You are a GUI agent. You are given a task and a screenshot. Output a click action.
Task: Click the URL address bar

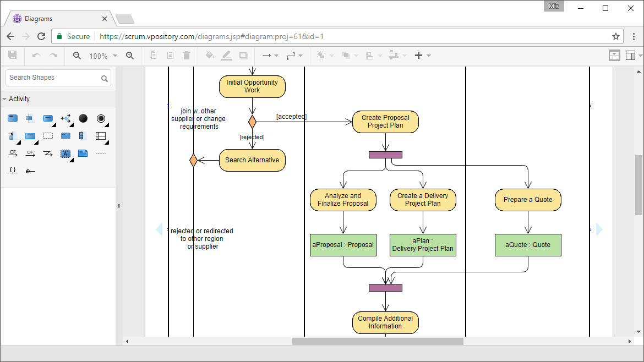(337, 36)
